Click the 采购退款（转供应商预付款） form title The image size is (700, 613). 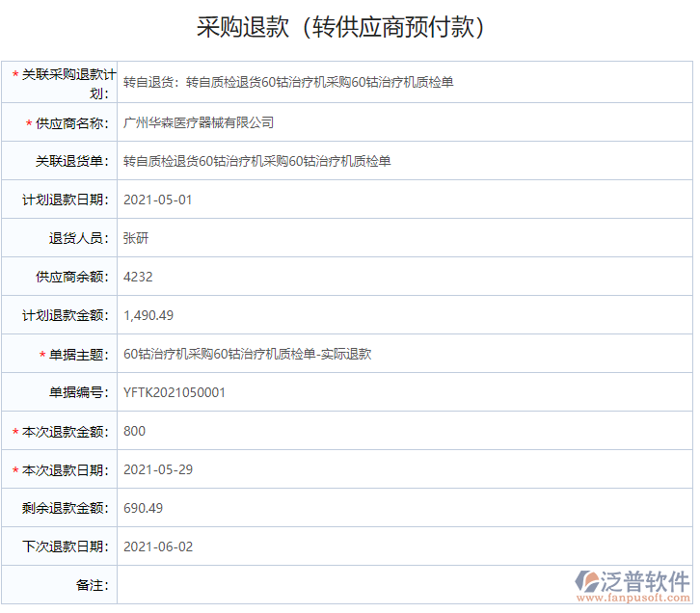tap(340, 27)
